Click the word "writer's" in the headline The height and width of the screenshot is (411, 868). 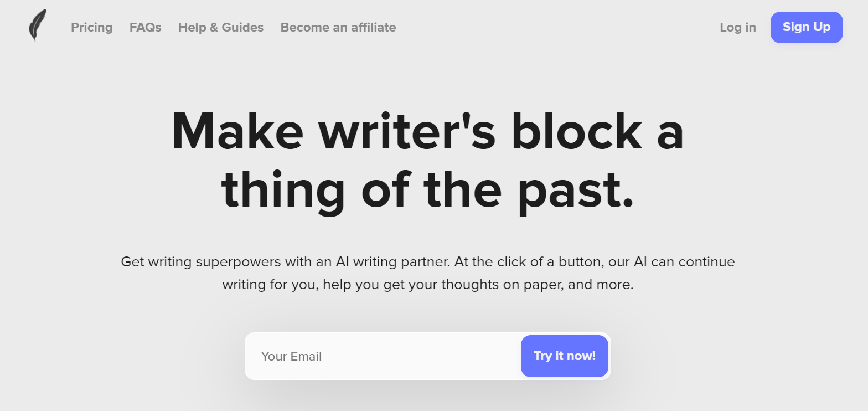point(407,133)
